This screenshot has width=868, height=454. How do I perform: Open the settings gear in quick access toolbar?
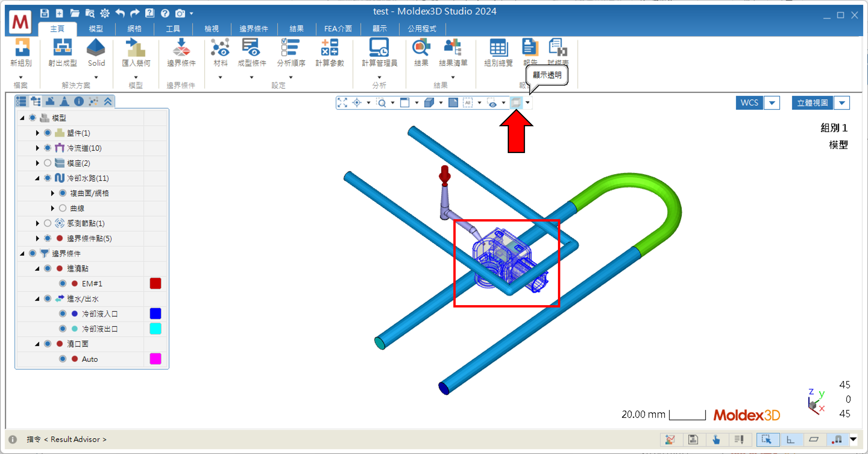click(105, 13)
